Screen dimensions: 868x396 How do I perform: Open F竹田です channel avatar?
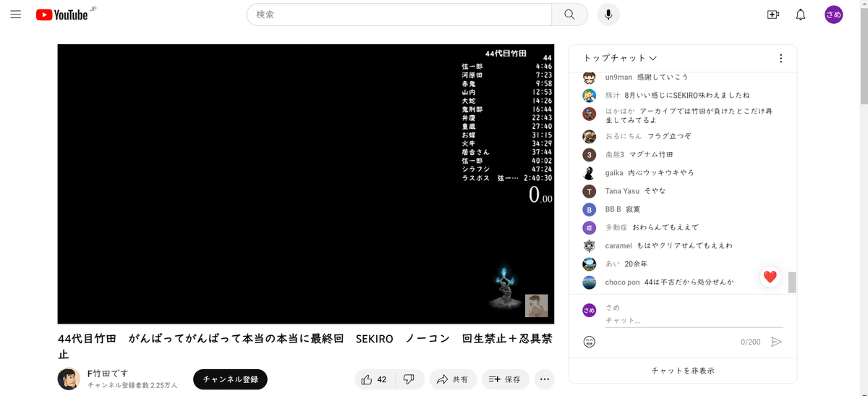pyautogui.click(x=69, y=379)
